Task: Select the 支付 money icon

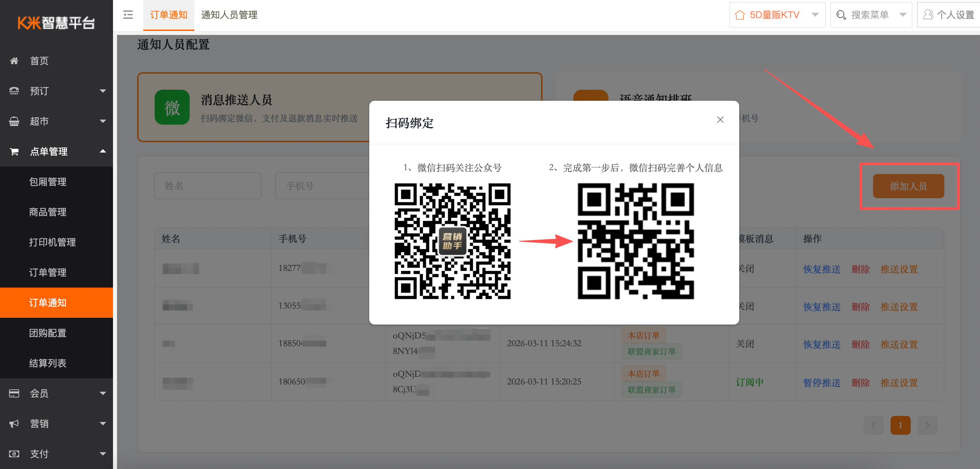Action: point(14,454)
